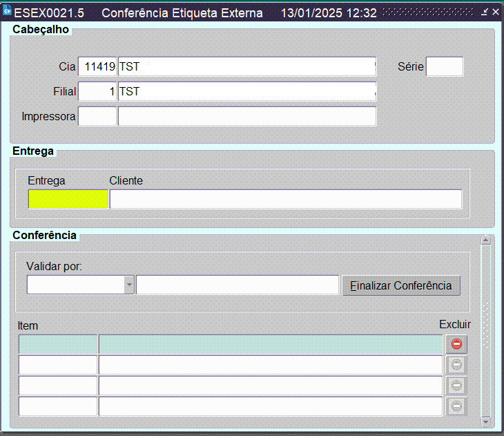Focus the yellow Entrega input field

click(x=68, y=199)
